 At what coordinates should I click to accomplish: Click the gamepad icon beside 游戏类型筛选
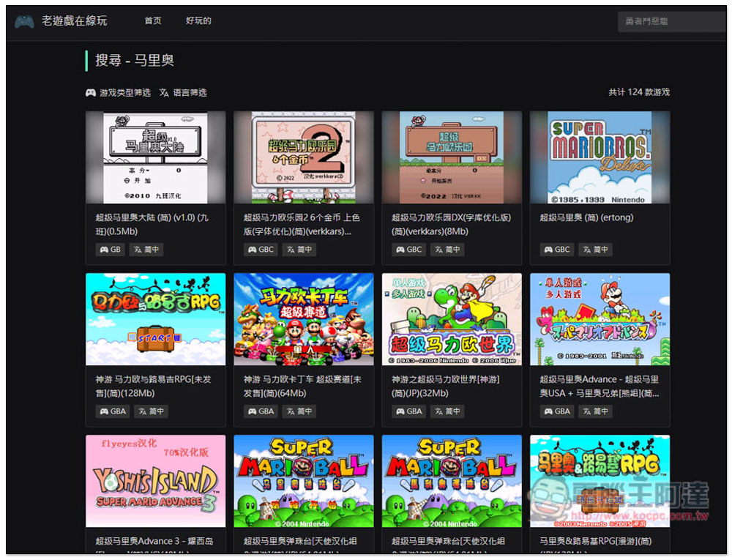91,92
